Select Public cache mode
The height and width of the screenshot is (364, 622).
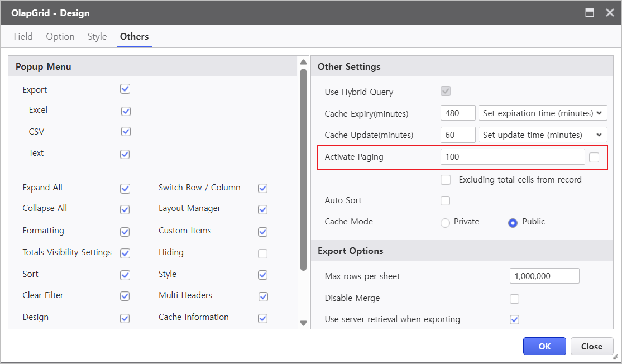(x=513, y=223)
